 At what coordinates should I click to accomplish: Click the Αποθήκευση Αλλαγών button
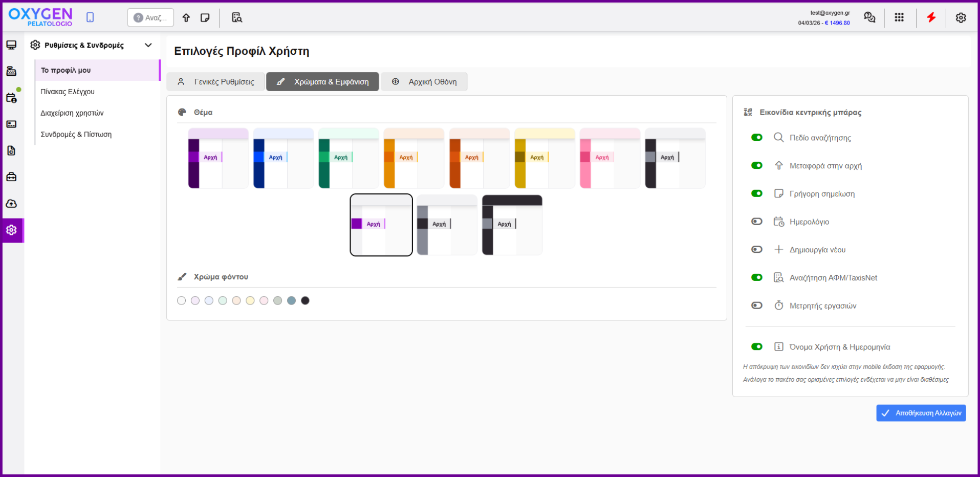tap(921, 413)
